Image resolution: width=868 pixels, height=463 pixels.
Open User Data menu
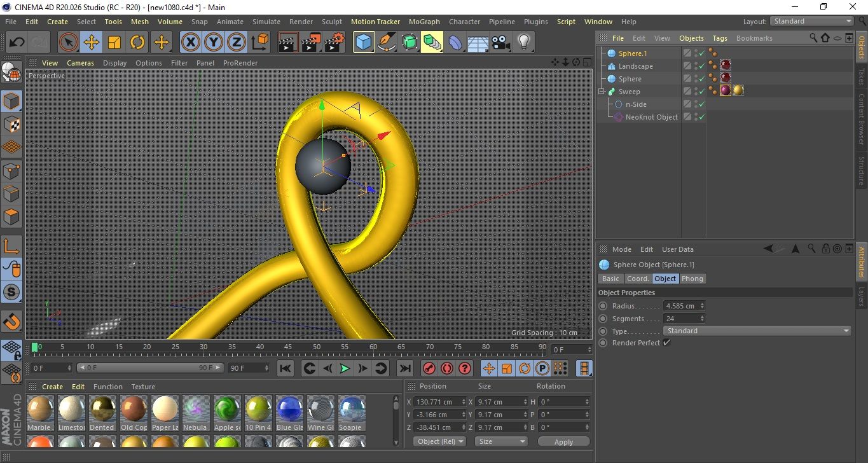click(x=678, y=249)
